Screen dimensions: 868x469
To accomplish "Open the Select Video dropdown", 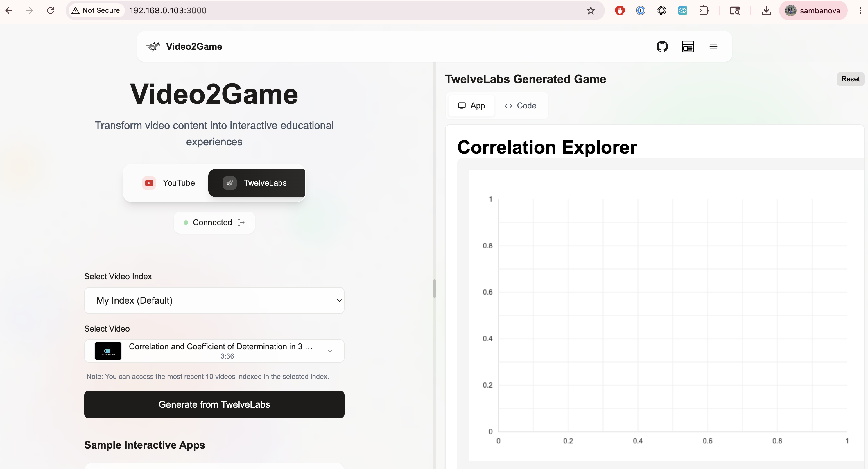I will tap(214, 351).
